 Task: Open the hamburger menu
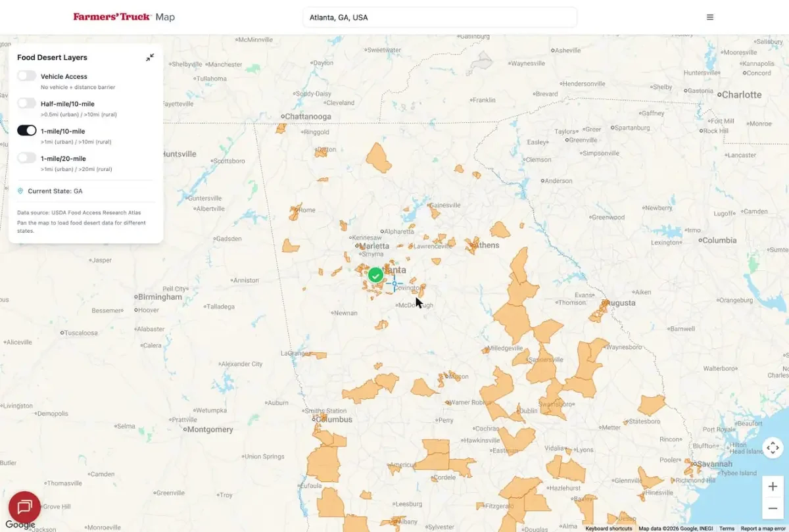(x=710, y=17)
